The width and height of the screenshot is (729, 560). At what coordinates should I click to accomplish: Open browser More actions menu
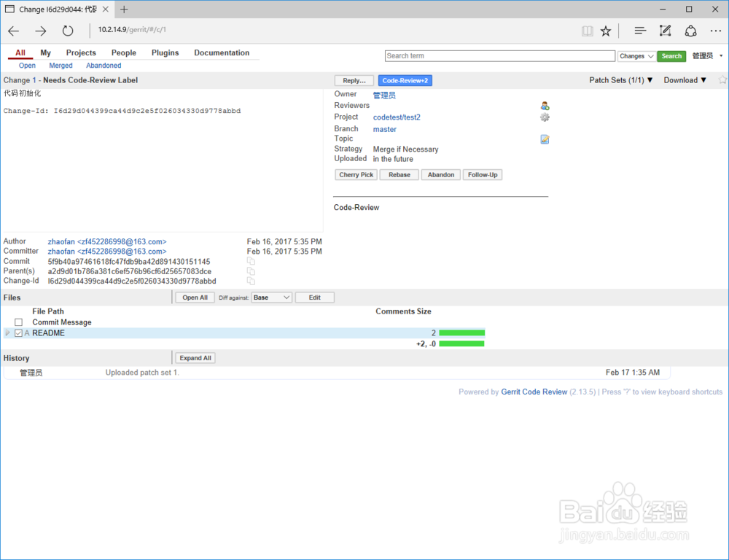point(716,31)
